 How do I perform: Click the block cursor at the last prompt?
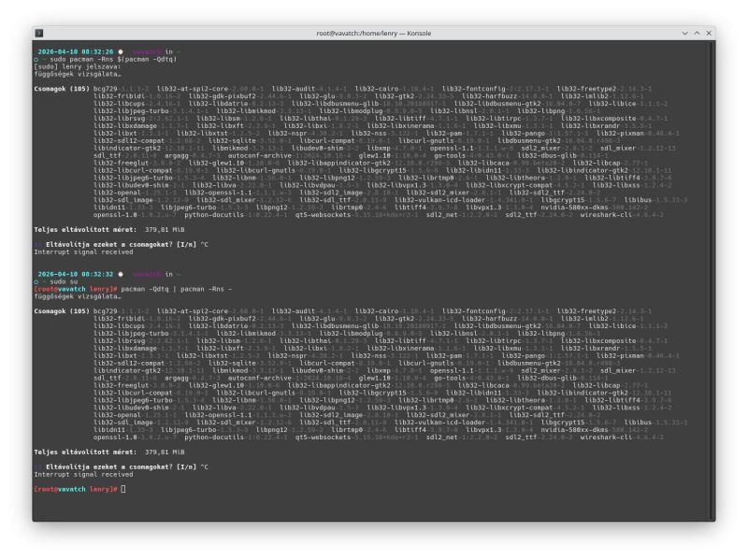click(x=123, y=489)
